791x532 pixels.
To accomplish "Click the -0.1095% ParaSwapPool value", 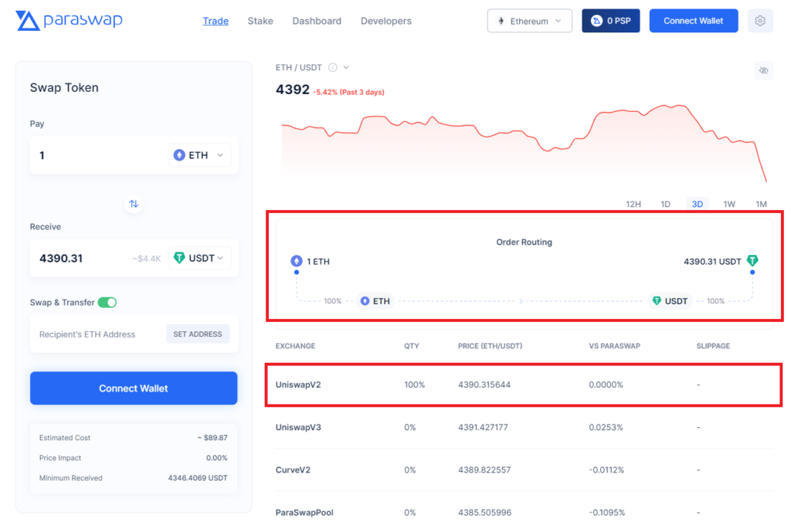I will pyautogui.click(x=607, y=513).
